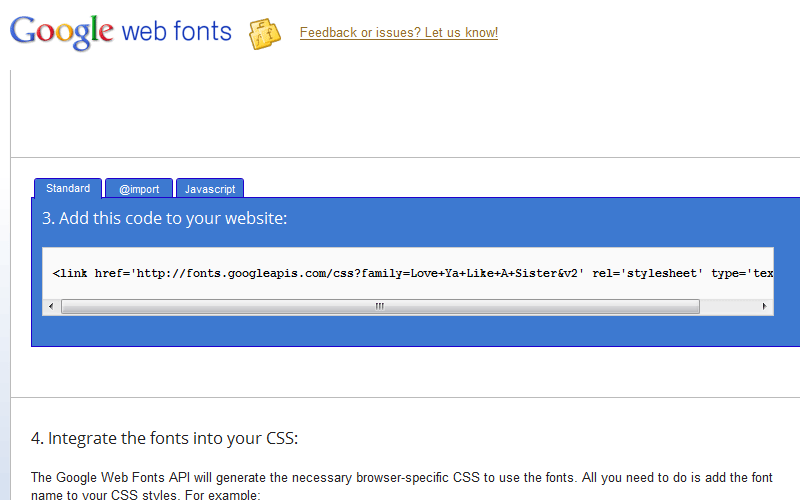Click the grip marks on the scrollbar thumb
Screen dimensions: 800x500
click(380, 306)
